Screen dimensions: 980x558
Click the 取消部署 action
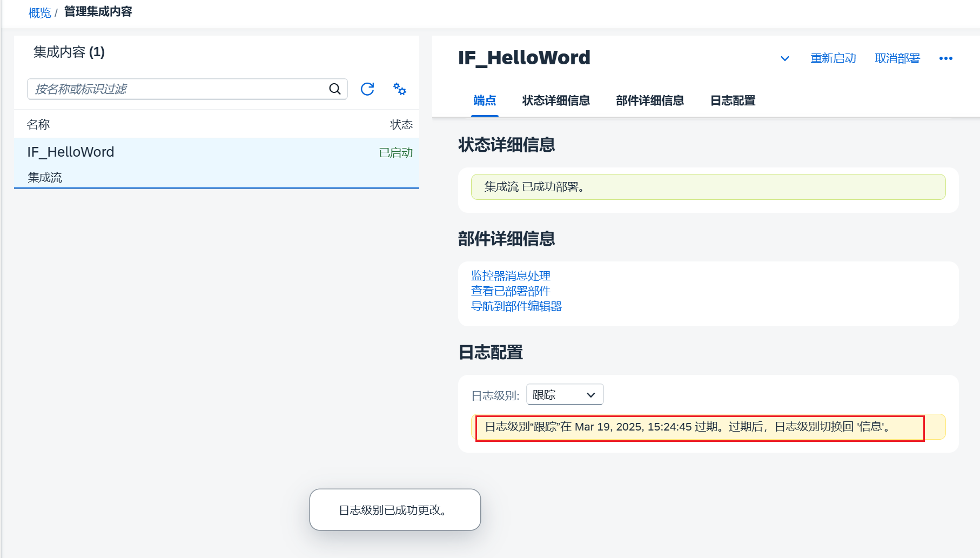click(x=897, y=58)
